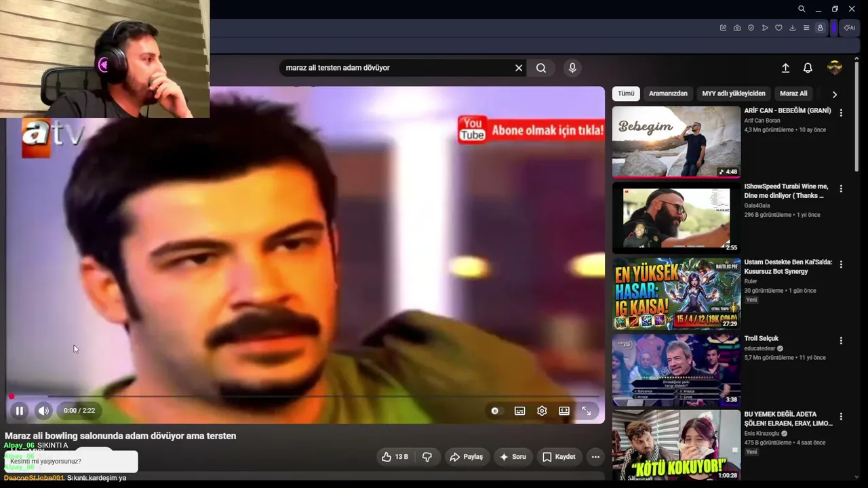This screenshot has width=868, height=488.
Task: Open the account avatar menu
Action: (835, 68)
